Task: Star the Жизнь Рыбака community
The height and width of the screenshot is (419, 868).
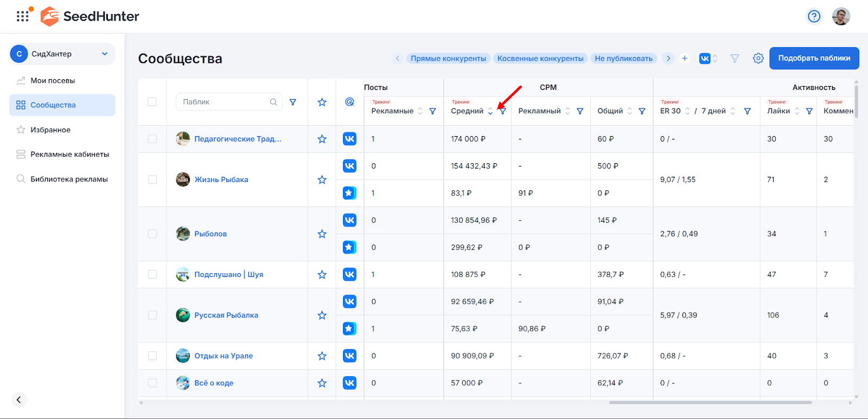Action: pos(322,179)
